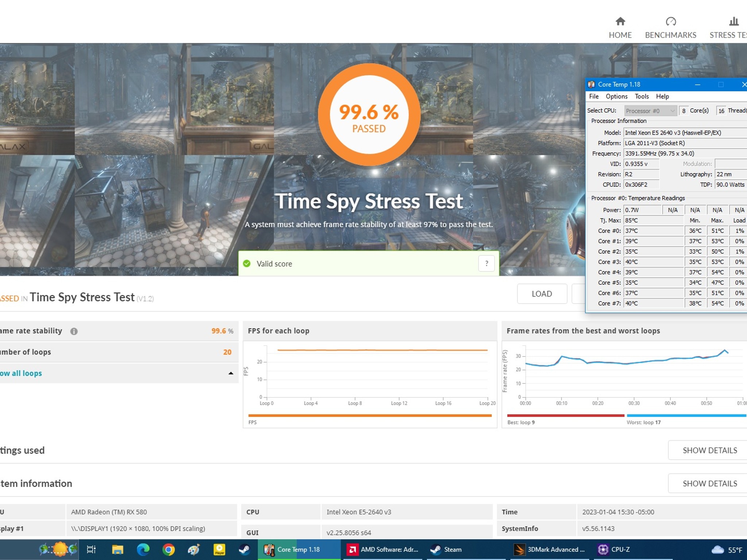Click the blue Worst: loop 17 legend bar
This screenshot has width=747, height=560.
[x=686, y=415]
